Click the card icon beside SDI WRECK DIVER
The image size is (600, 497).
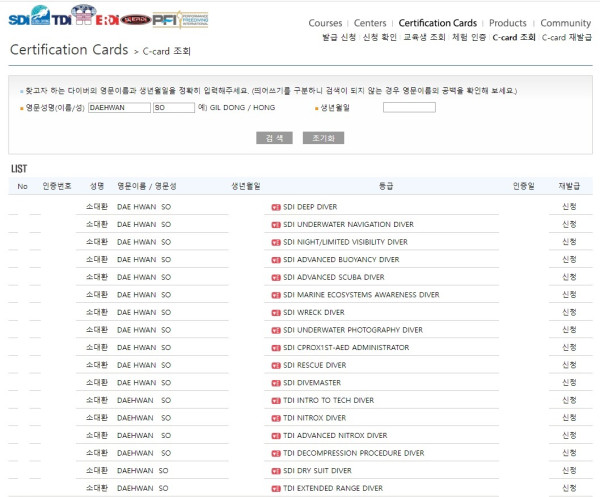pyautogui.click(x=276, y=312)
